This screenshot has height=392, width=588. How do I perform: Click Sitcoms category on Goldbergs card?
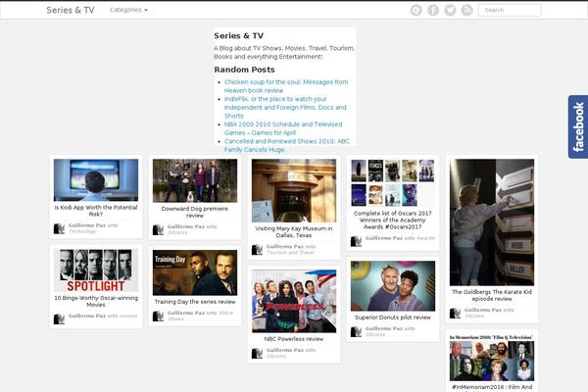[x=474, y=316]
